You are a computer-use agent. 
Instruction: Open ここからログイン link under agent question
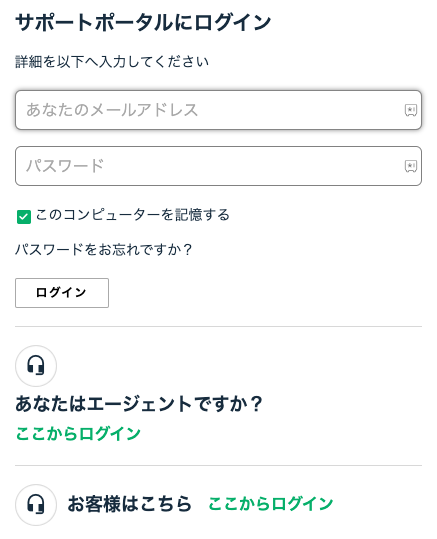(78, 433)
